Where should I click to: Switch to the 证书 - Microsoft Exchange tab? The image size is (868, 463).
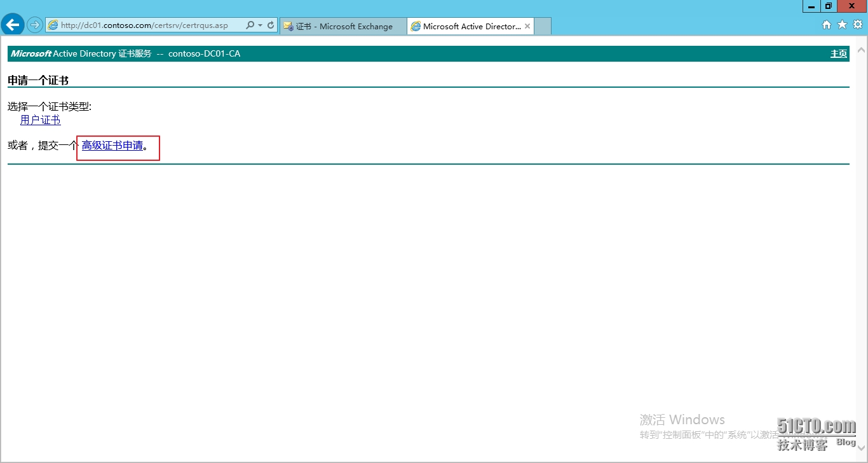click(x=343, y=26)
